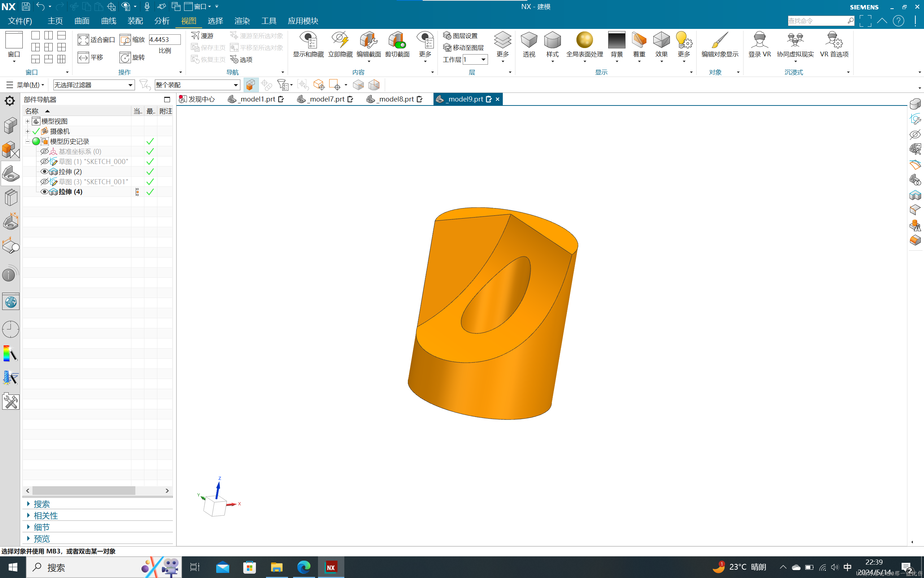Click navigator horizontal scrollbar thumb
This screenshot has height=578, width=924.
(84, 491)
